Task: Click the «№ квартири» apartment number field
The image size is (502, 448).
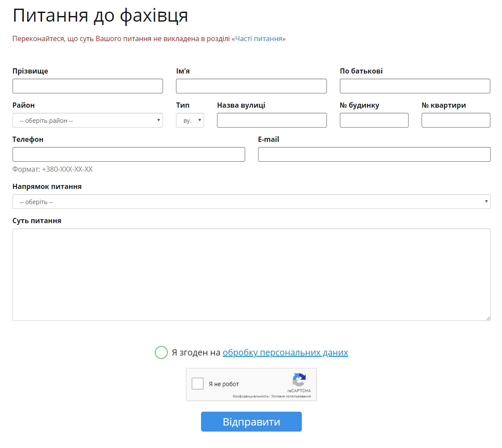Action: coord(455,120)
